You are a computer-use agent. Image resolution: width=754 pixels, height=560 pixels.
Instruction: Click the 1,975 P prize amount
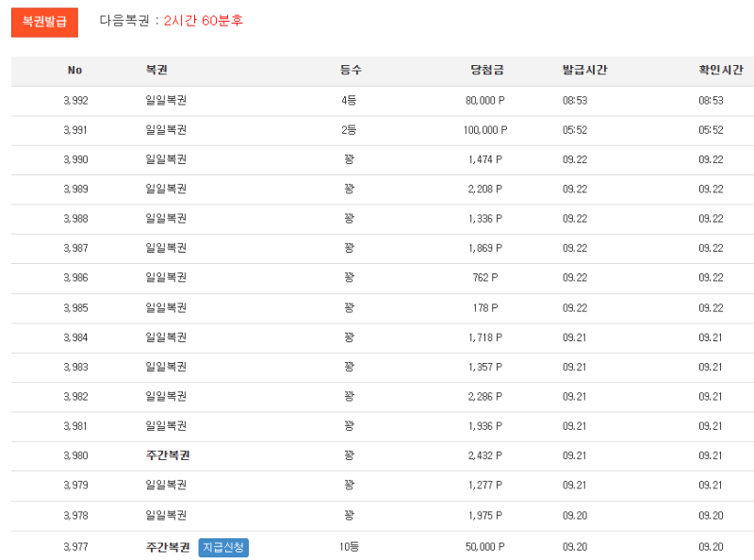point(485,516)
